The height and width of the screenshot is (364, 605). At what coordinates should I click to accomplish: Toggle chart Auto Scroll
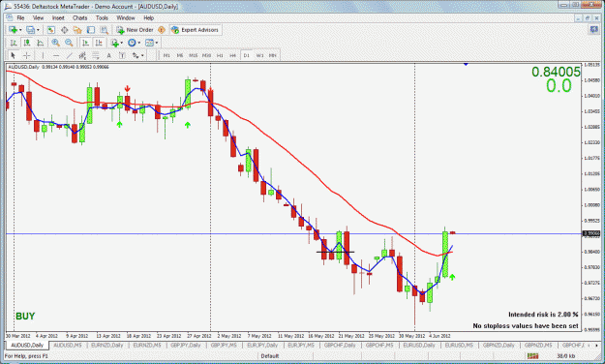coord(85,43)
